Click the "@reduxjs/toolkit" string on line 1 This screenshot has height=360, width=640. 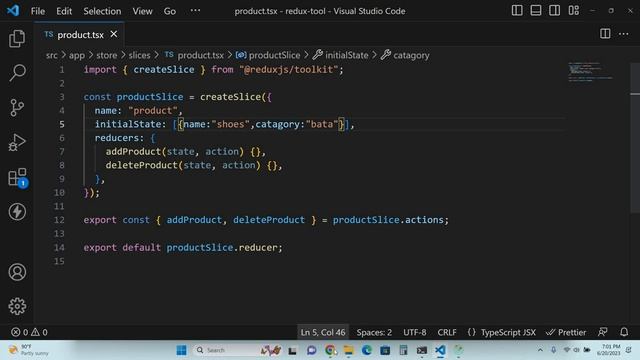click(x=289, y=69)
